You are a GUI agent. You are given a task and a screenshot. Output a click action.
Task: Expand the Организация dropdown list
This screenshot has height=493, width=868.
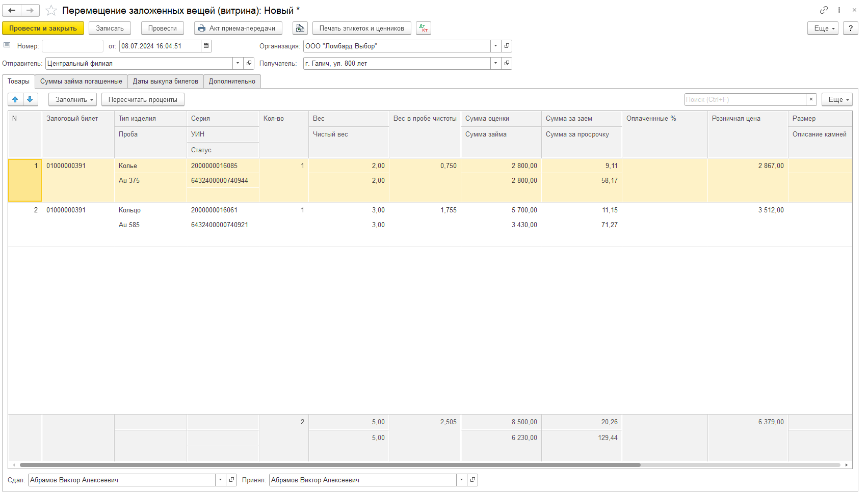[x=495, y=46]
